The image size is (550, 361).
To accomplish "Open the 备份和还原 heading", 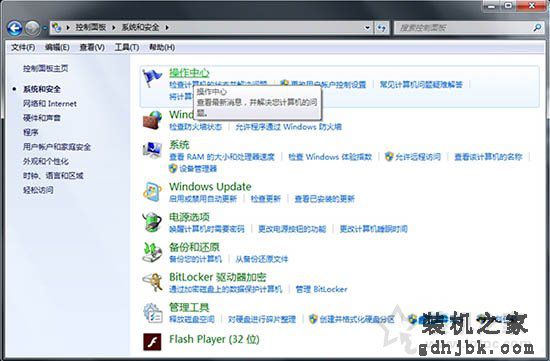I will click(x=194, y=247).
